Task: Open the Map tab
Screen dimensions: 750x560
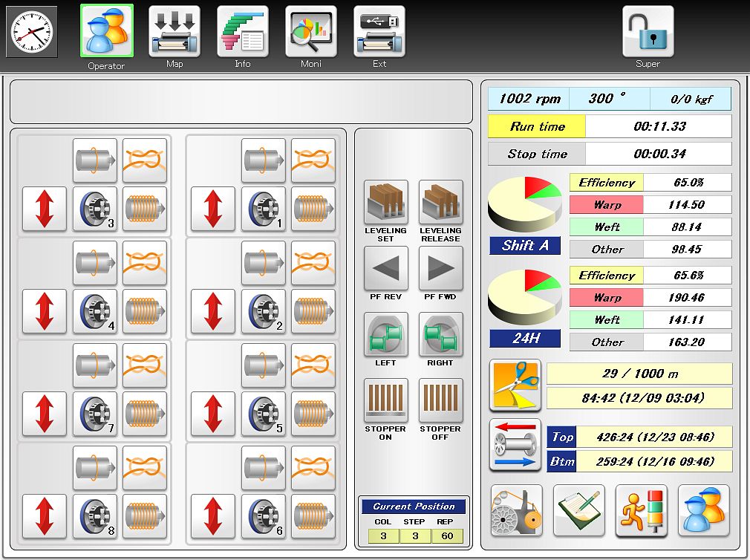Action: pos(175,31)
